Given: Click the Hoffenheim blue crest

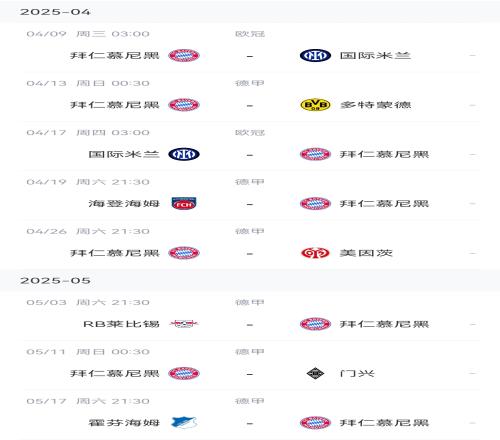Looking at the screenshot, I should tap(184, 423).
